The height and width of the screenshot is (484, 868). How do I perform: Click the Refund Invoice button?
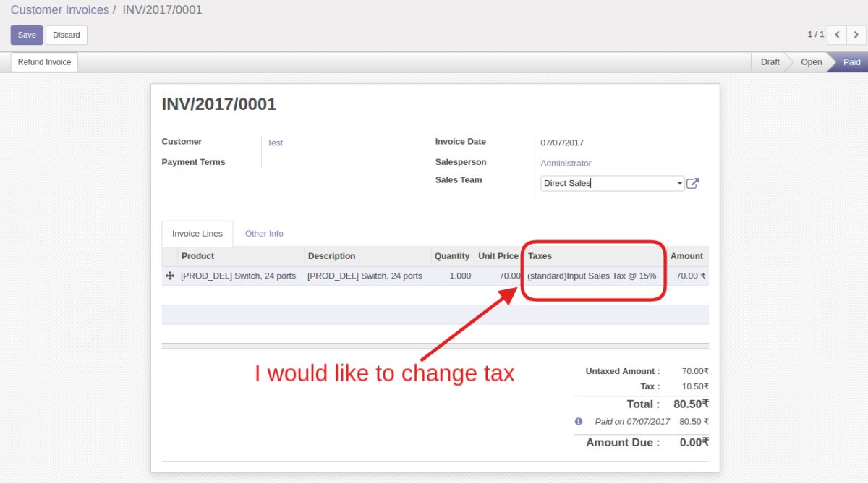[44, 62]
